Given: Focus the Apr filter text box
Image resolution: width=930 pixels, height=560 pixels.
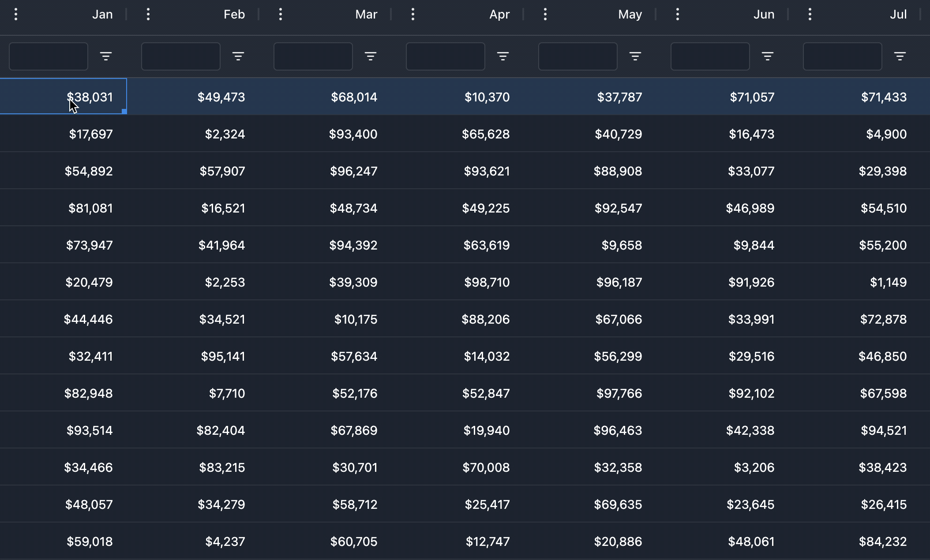Looking at the screenshot, I should coord(446,56).
